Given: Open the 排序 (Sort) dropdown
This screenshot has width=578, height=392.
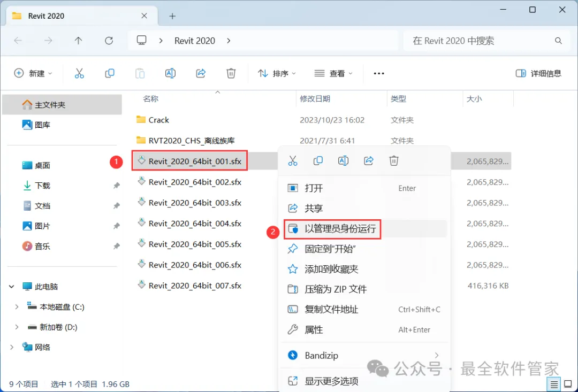Looking at the screenshot, I should [x=277, y=73].
